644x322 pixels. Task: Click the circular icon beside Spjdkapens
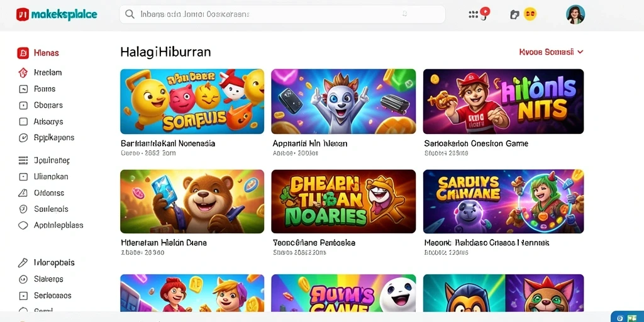tap(23, 138)
